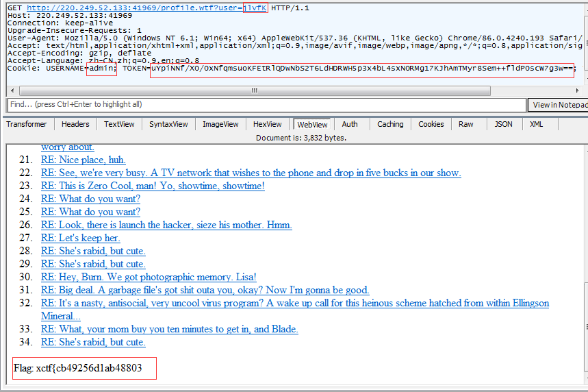Click the View in Notepad button

click(x=559, y=105)
